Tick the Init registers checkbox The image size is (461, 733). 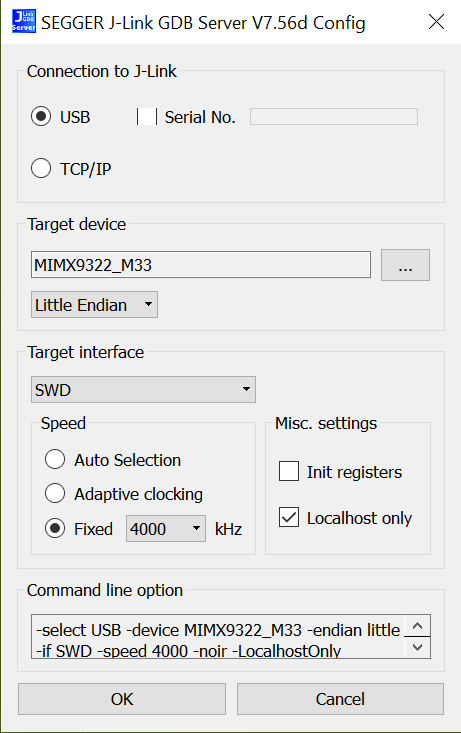click(289, 471)
